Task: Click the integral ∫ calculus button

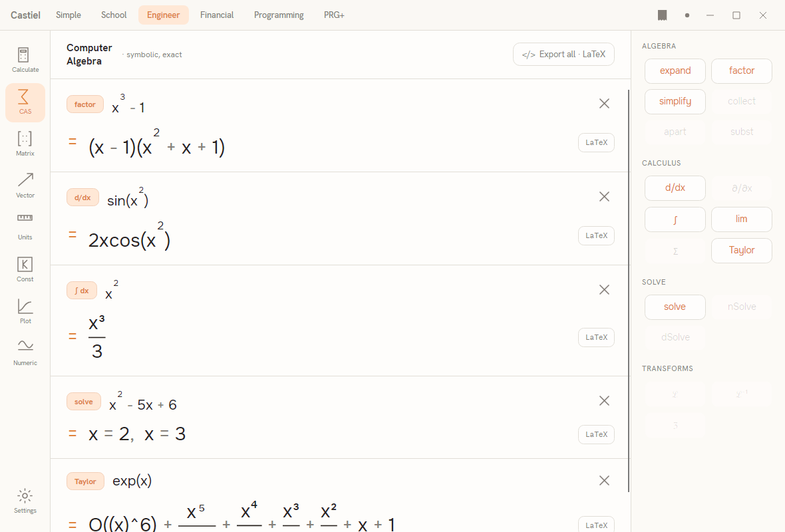Action: tap(675, 219)
